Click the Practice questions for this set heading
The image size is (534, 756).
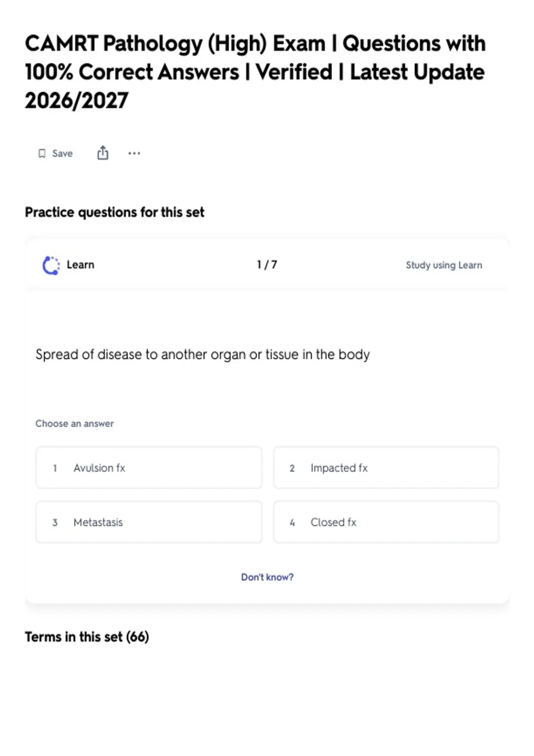coord(114,213)
